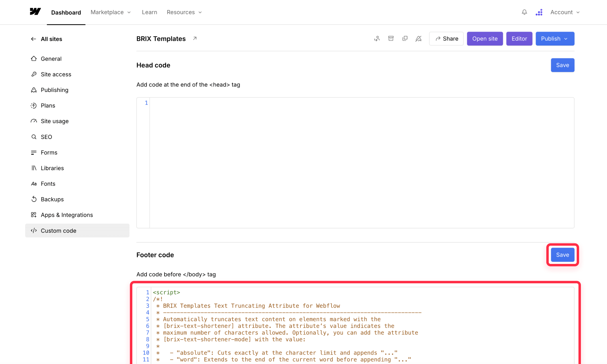Select the Custom code label
Viewport: 607px width, 364px height.
click(x=59, y=231)
